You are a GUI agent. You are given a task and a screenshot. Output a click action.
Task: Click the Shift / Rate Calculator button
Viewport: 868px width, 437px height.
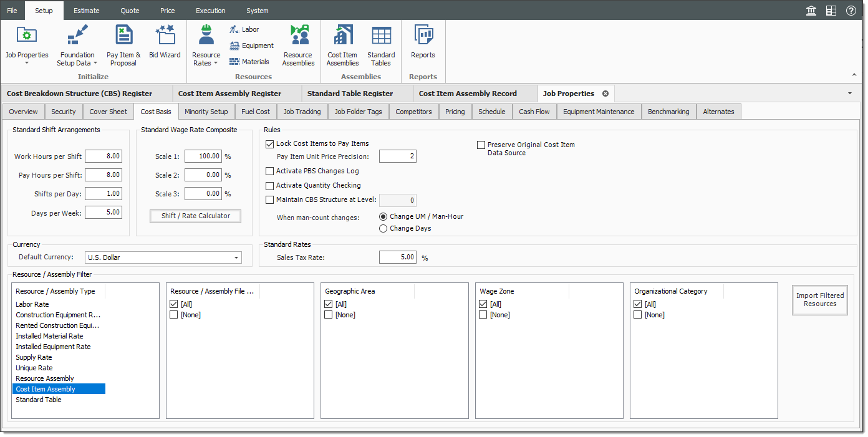196,216
